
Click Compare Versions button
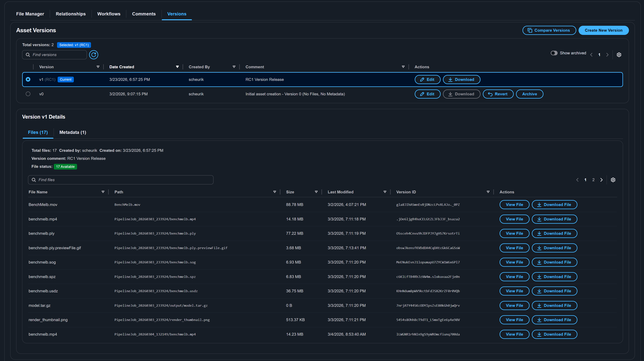[x=549, y=30]
